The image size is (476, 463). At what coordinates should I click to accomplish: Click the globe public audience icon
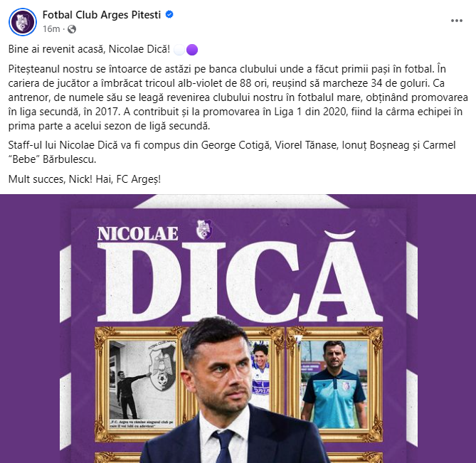tap(72, 29)
